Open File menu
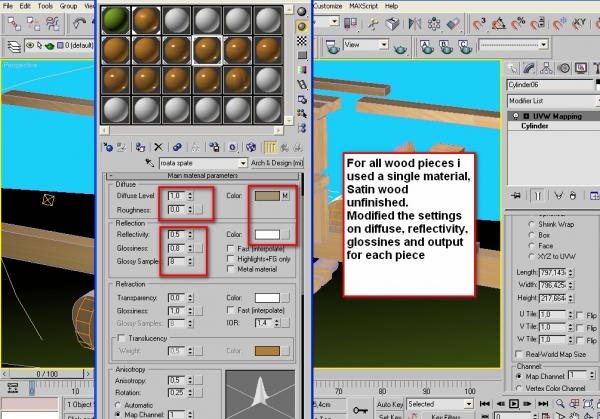Viewport: 600px width, 419px height. (8, 6)
